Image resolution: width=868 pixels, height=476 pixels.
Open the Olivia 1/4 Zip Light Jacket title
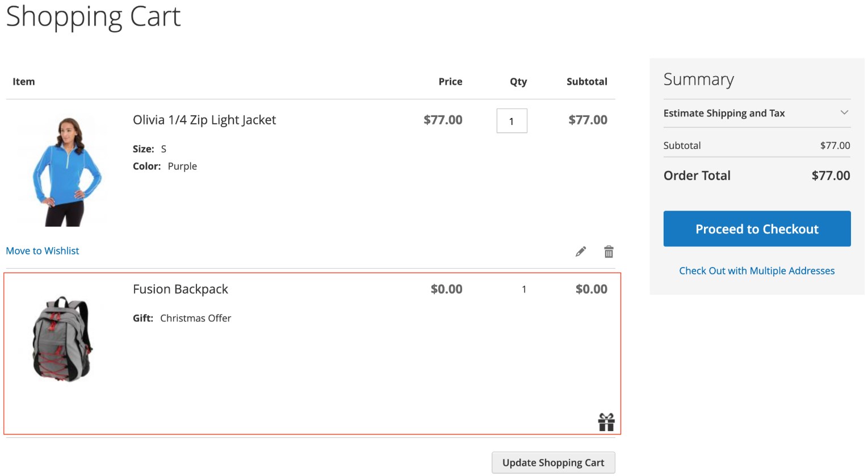[x=204, y=120]
